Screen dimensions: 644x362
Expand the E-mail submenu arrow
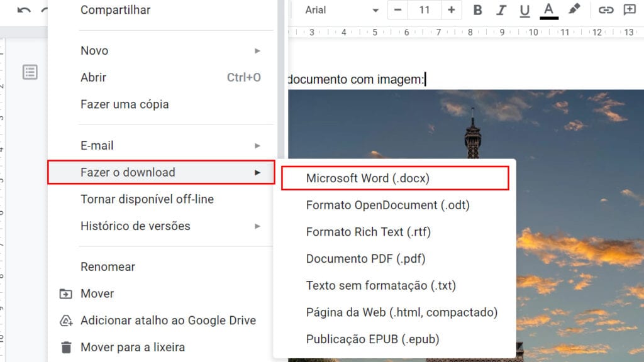[x=257, y=146]
